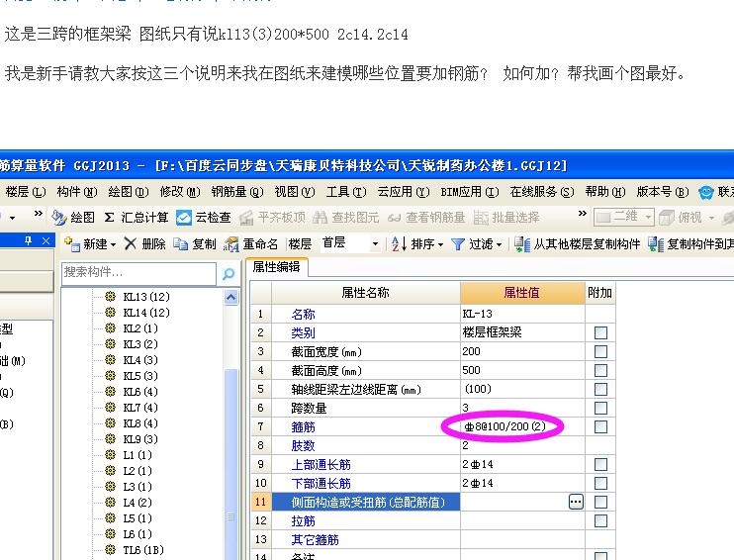
Task: Tick 附加 checkbox for 箍筋 row
Action: pyautogui.click(x=600, y=426)
